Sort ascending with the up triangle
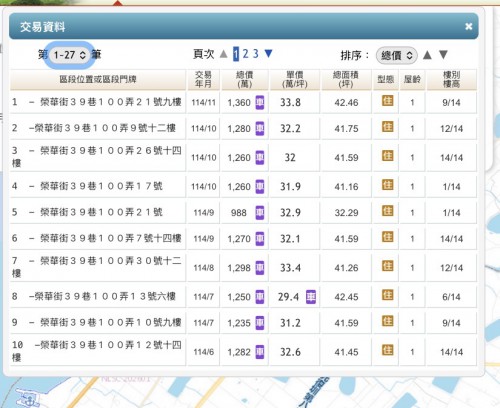Image resolution: width=500 pixels, height=408 pixels. (x=427, y=54)
